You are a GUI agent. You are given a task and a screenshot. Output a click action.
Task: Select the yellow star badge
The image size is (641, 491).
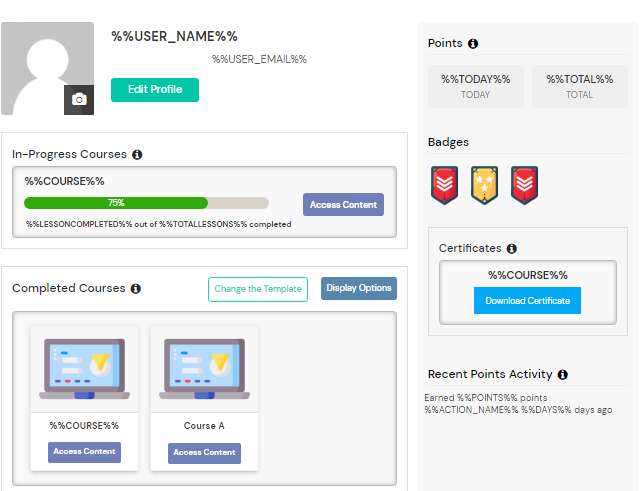pos(484,185)
